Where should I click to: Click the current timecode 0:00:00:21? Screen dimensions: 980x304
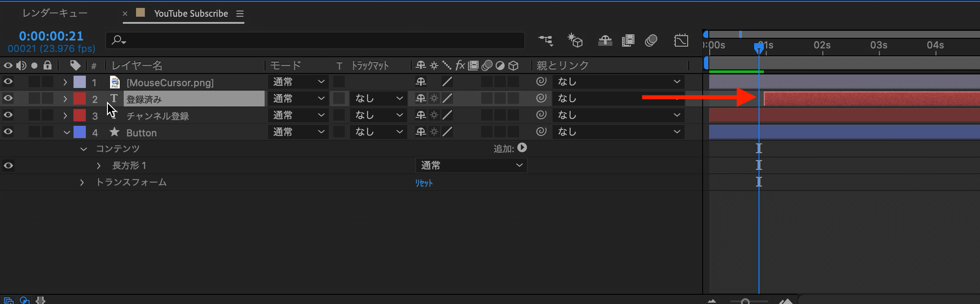51,36
